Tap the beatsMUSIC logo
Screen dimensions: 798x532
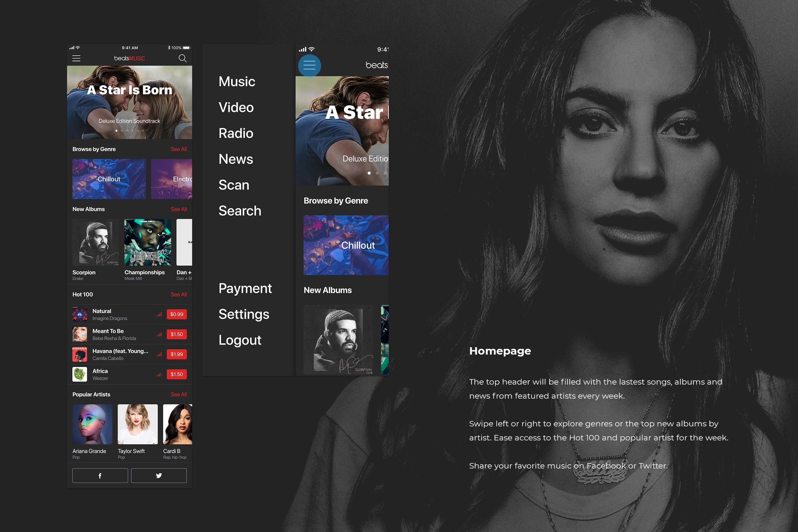129,58
